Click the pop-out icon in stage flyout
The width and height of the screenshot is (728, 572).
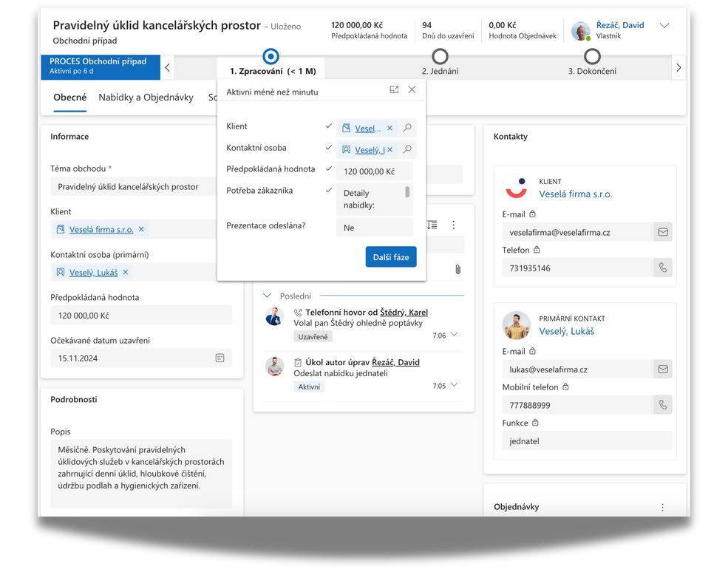pyautogui.click(x=394, y=90)
